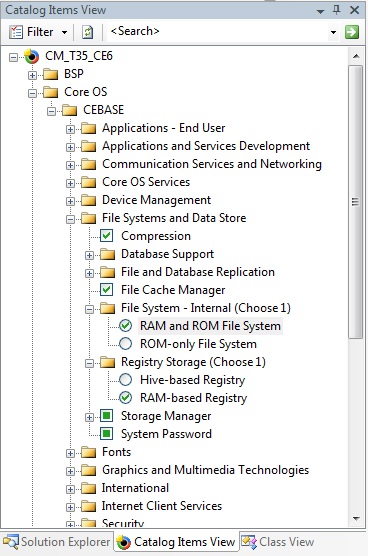Viewport: 368px width, 556px height.
Task: Expand the Fonts node
Action: pyautogui.click(x=70, y=453)
